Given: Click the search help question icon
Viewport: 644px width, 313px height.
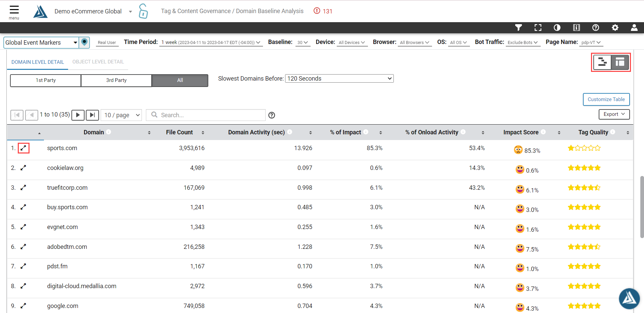Looking at the screenshot, I should [x=272, y=115].
